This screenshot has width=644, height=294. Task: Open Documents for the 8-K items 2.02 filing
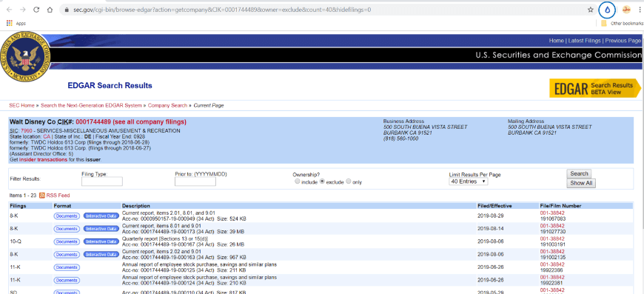[67, 255]
